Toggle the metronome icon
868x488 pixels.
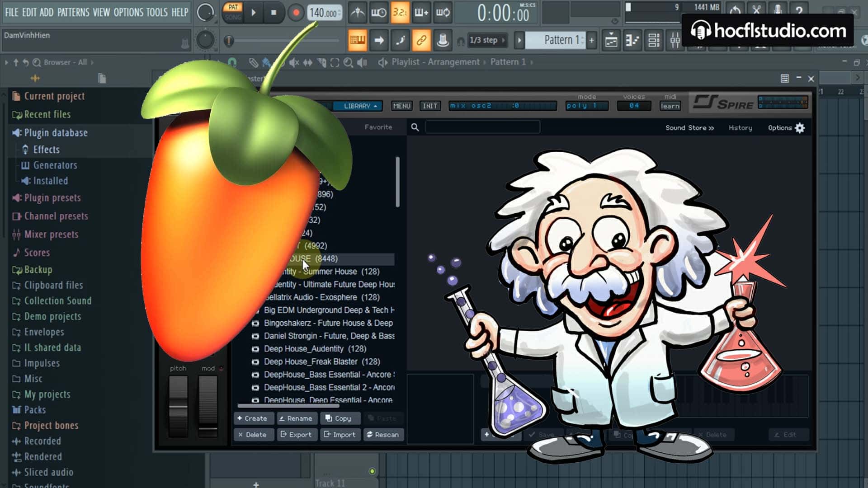[358, 13]
